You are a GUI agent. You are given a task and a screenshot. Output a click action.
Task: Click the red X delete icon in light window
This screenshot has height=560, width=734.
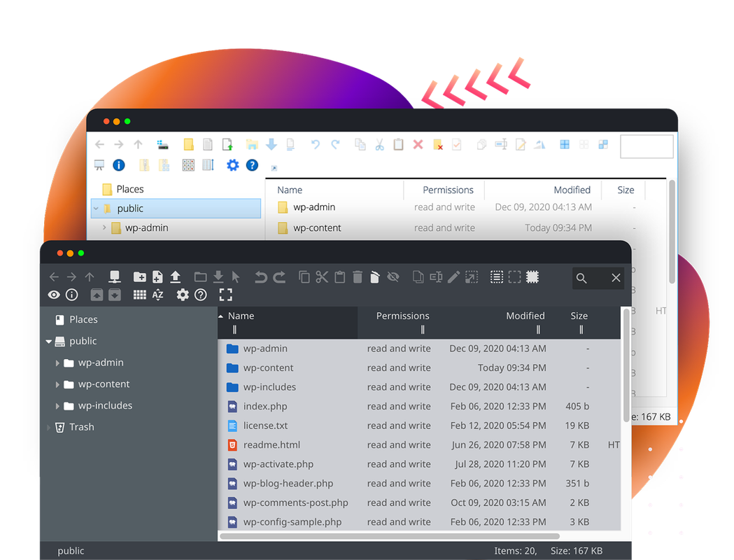tap(418, 144)
